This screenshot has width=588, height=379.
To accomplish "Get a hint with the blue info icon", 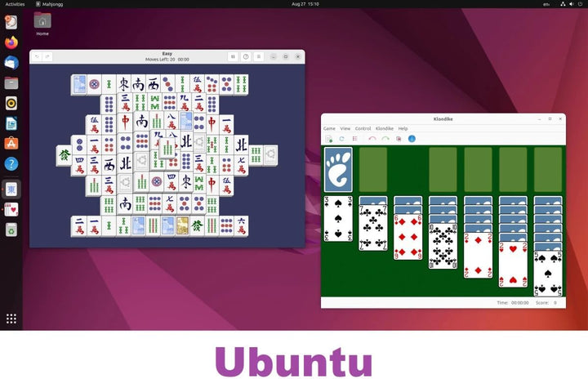I will [412, 139].
